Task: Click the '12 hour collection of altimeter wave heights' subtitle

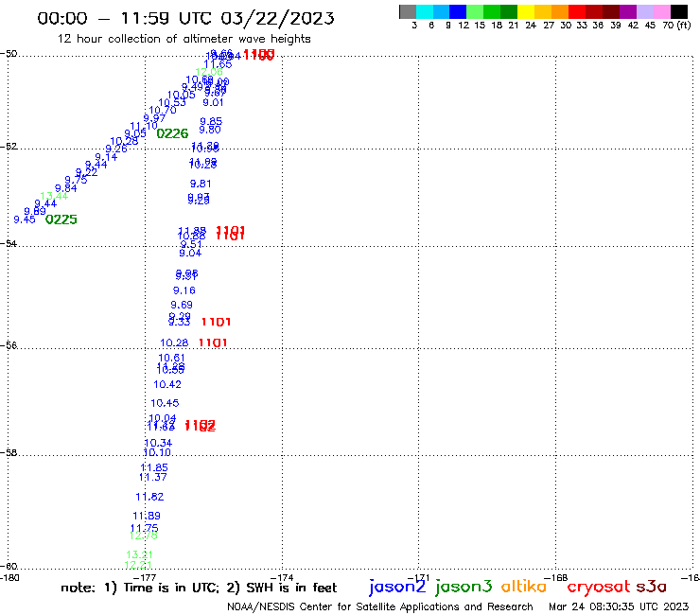Action: pos(184,39)
